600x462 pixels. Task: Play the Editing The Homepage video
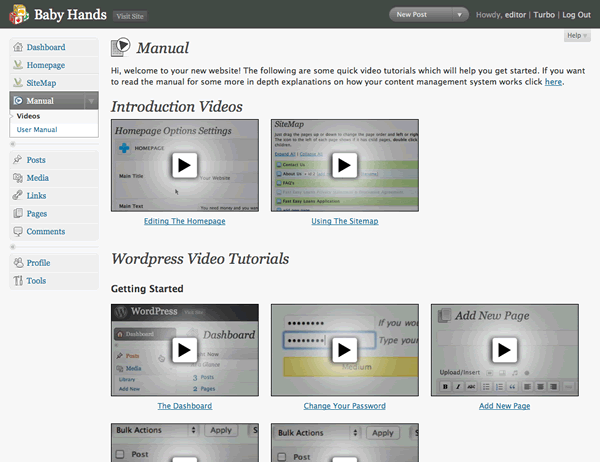(184, 165)
